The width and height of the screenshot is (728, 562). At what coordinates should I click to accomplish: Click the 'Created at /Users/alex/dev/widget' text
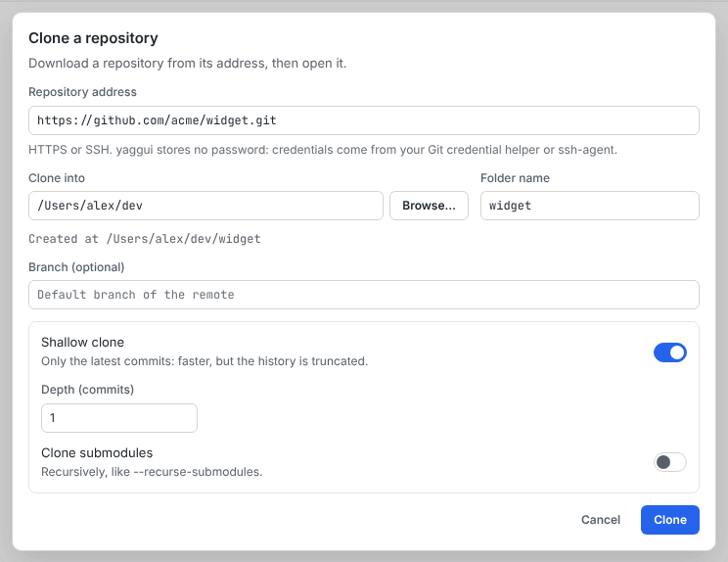click(145, 239)
